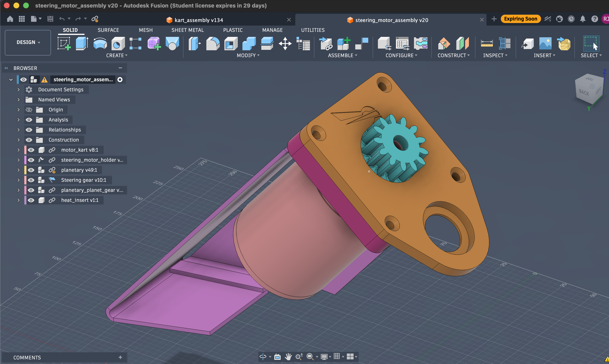
Task: Toggle visibility of motor_kart v8:1
Action: click(31, 150)
